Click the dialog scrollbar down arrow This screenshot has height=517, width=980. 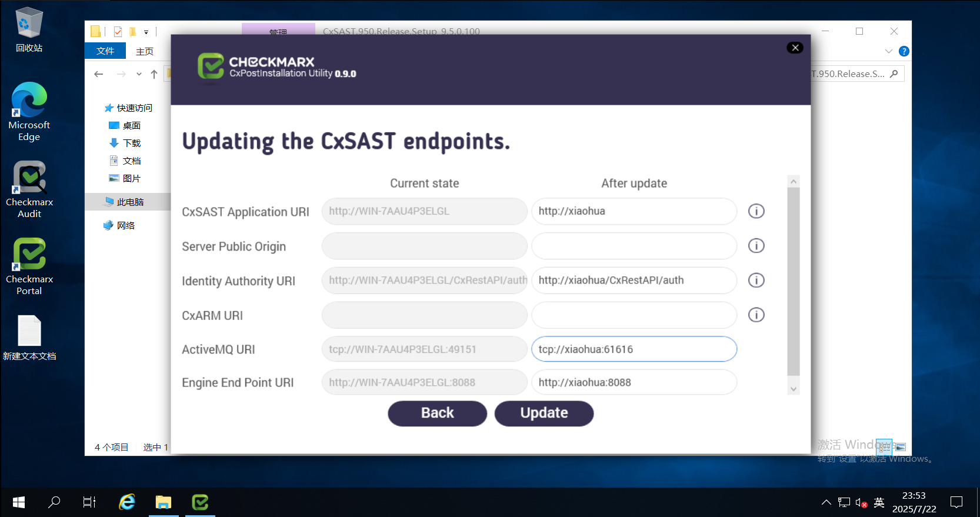tap(794, 389)
